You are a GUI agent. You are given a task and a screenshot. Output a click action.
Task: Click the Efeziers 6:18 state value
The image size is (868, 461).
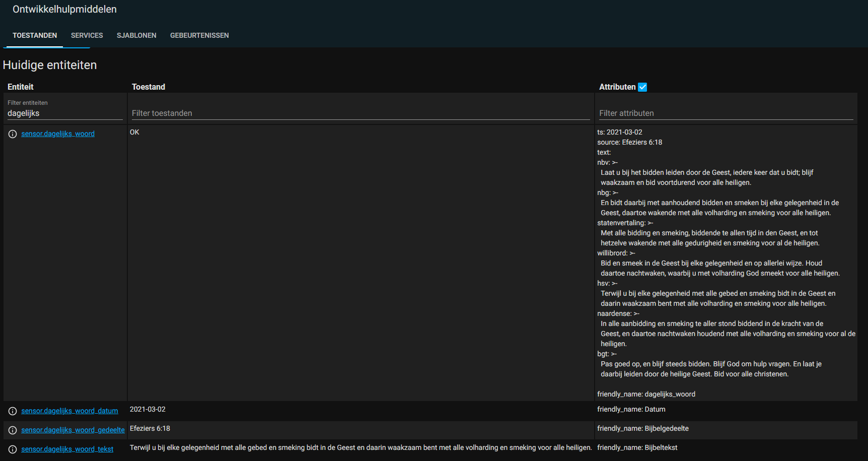pos(150,429)
